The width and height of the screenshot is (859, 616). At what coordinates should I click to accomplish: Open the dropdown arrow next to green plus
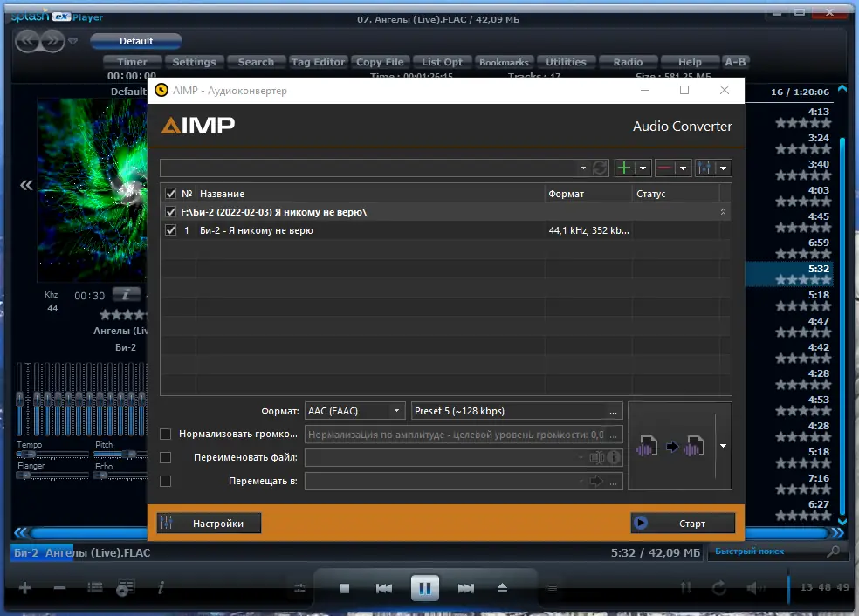pos(643,168)
